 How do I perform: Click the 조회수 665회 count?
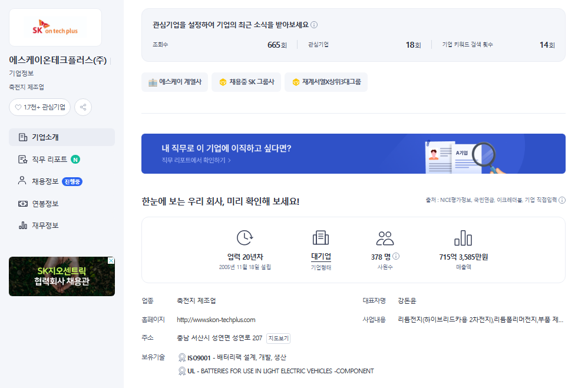(x=277, y=45)
